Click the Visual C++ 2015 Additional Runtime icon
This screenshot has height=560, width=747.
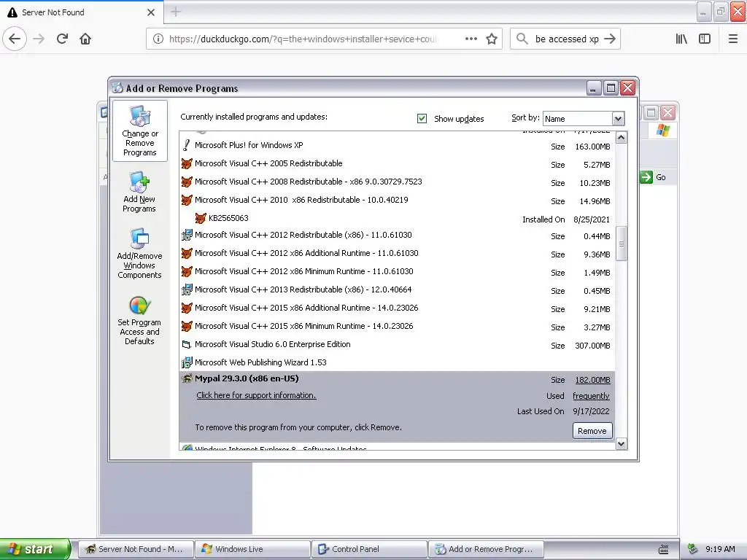coord(187,308)
